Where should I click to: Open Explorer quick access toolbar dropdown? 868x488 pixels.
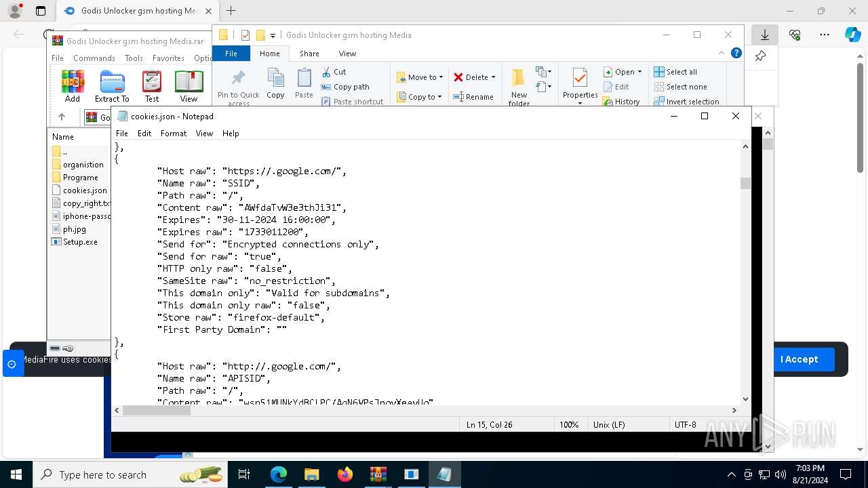(273, 35)
